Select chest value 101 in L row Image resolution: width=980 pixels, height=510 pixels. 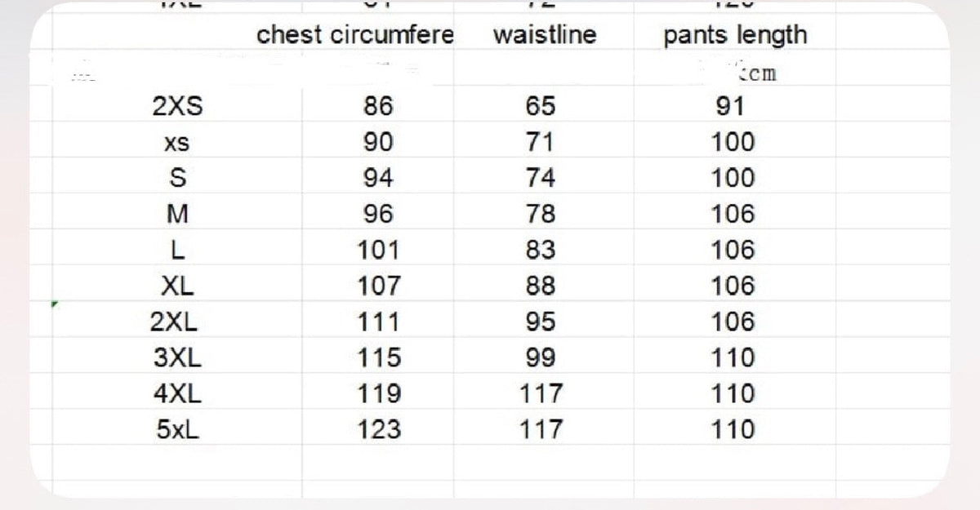[379, 250]
